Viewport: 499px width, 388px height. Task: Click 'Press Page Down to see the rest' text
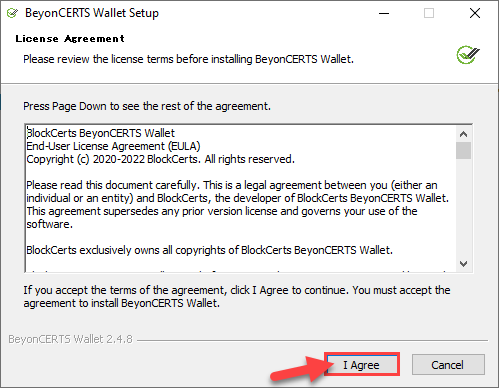[x=147, y=106]
